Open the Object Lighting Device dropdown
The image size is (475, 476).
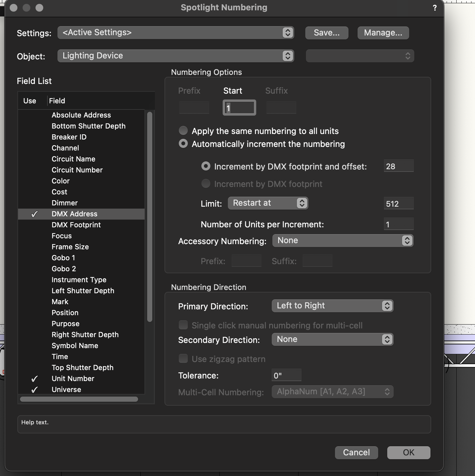coord(176,56)
